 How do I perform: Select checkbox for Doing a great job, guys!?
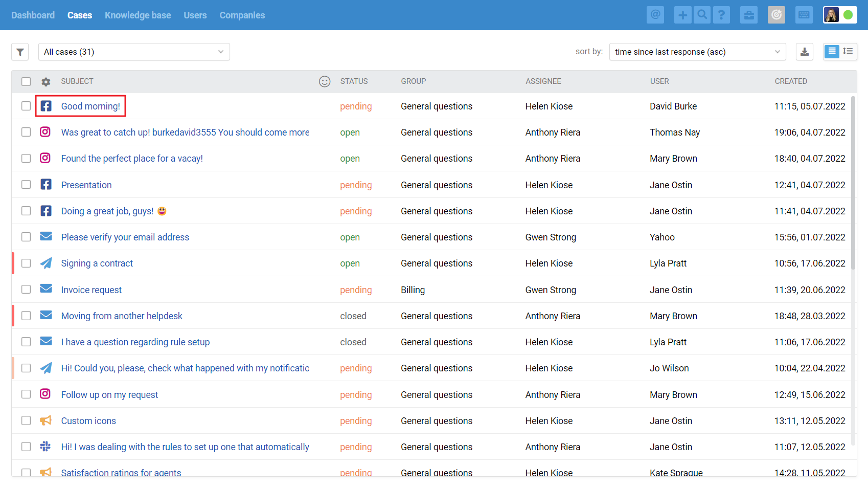coord(26,211)
